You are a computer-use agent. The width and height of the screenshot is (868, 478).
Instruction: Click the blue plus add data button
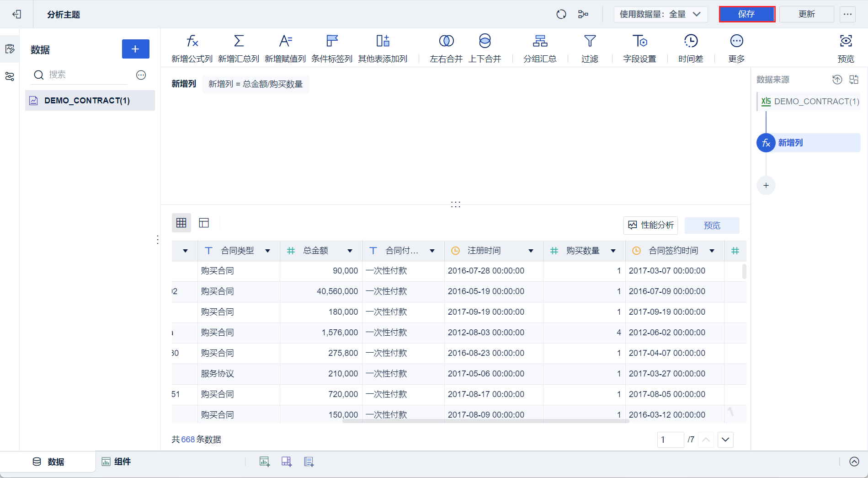(x=135, y=49)
